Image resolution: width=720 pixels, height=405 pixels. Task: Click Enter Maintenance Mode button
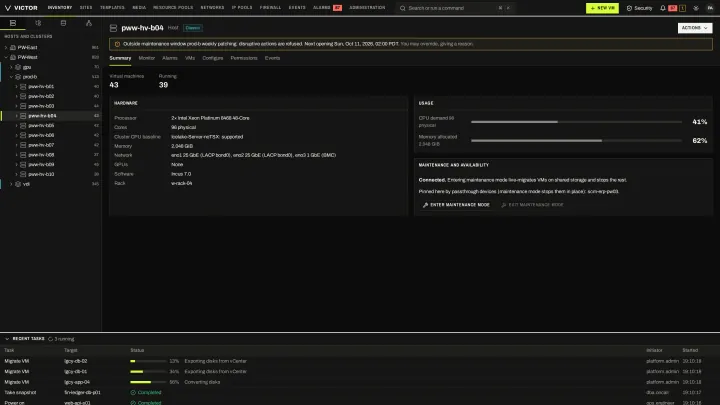pyautogui.click(x=456, y=205)
